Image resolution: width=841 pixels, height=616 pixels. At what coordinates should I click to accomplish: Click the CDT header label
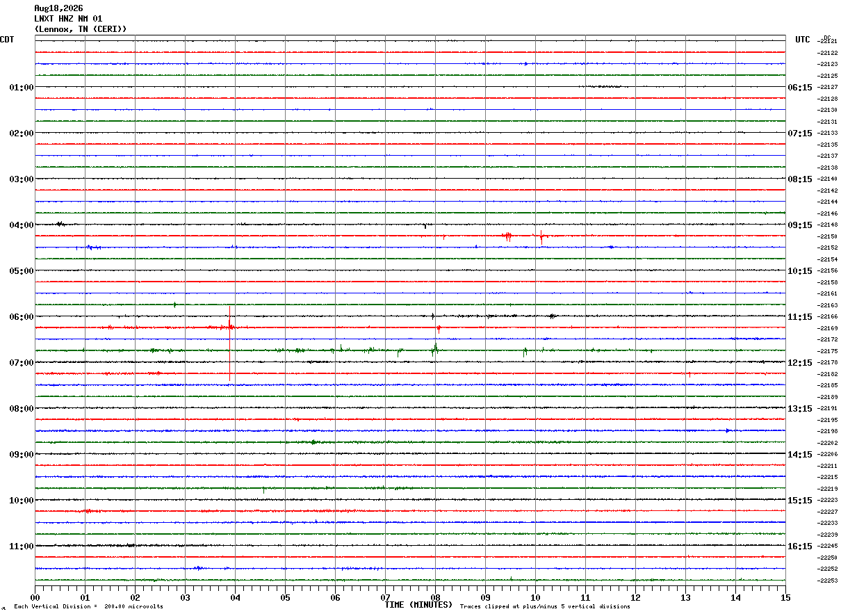tap(7, 40)
